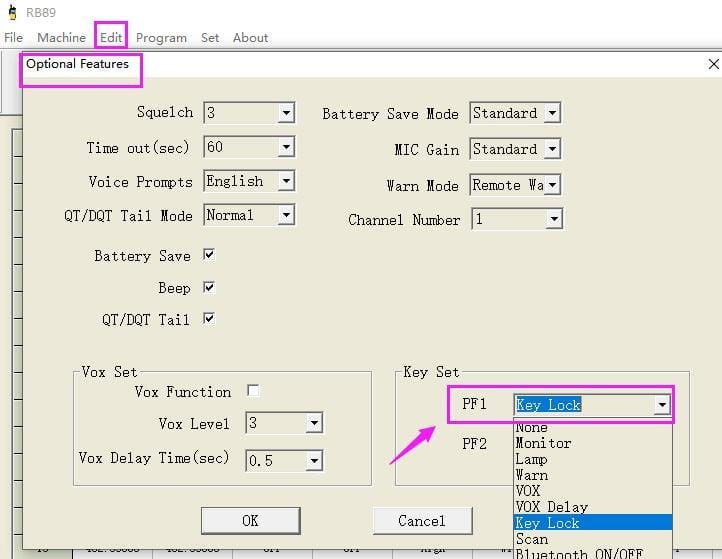
Task: Select Bluetooth ON/OFF in PF1 list
Action: [x=593, y=553]
